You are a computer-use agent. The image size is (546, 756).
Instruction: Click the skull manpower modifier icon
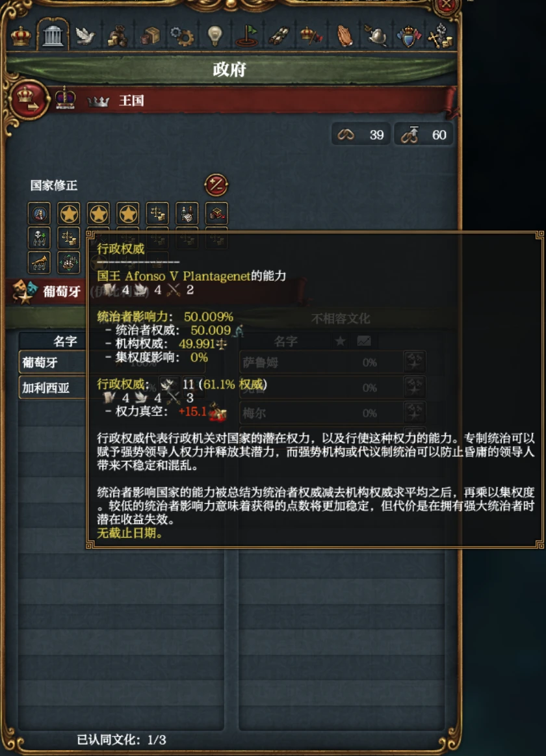(39, 238)
